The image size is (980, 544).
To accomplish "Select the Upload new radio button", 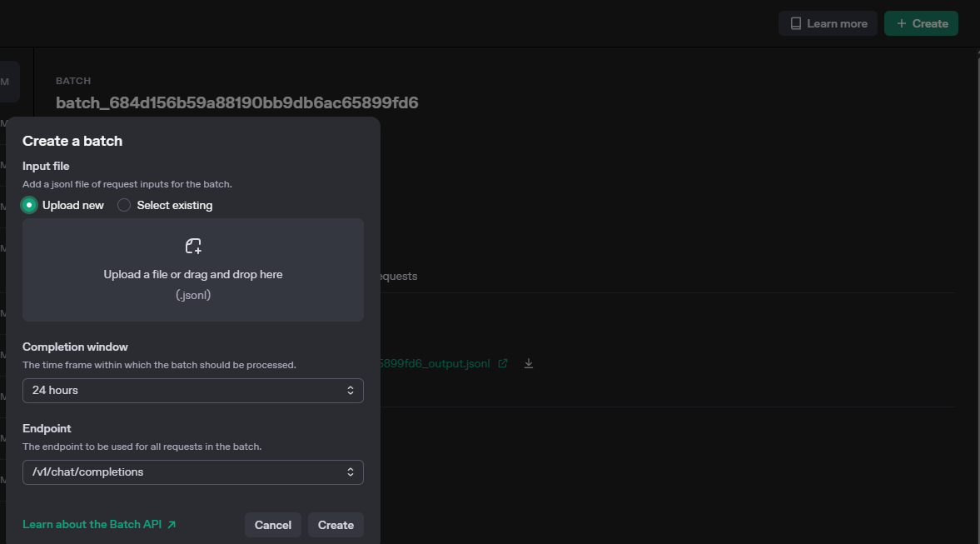I will click(x=28, y=204).
